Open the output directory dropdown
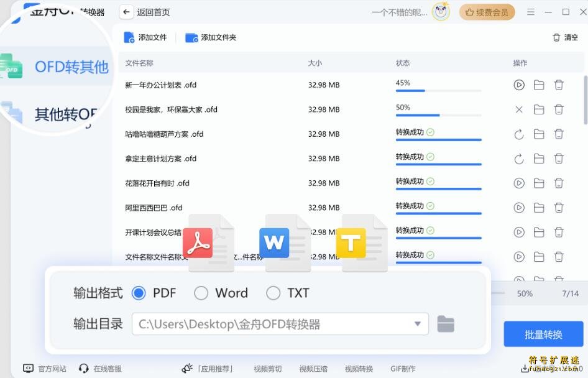 pos(418,324)
